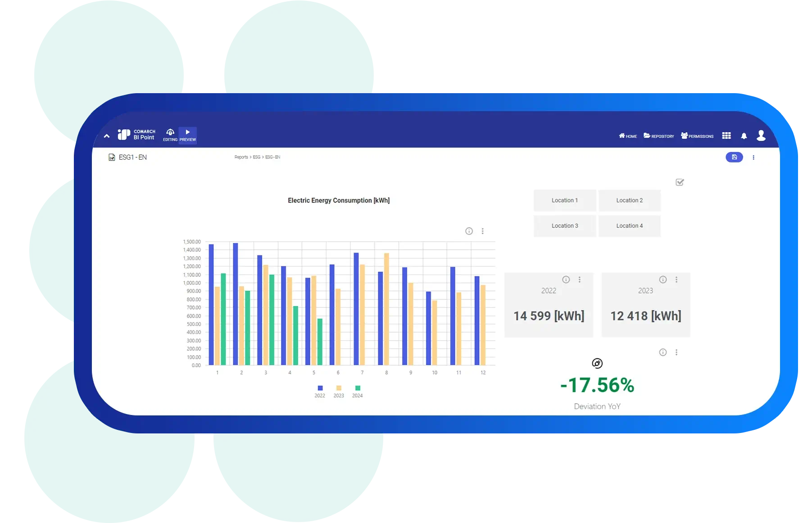Toggle 2024 series in chart legend
The height and width of the screenshot is (523, 812).
[357, 388]
